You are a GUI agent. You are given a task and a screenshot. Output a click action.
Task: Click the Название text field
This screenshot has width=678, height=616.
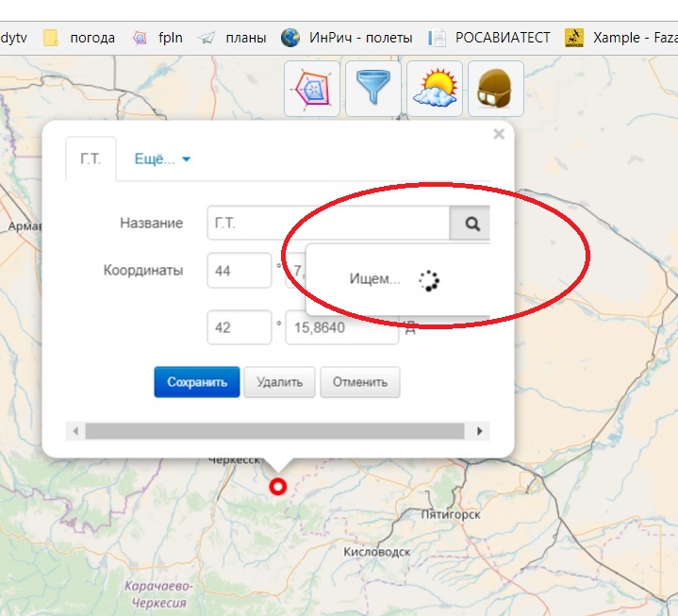329,224
